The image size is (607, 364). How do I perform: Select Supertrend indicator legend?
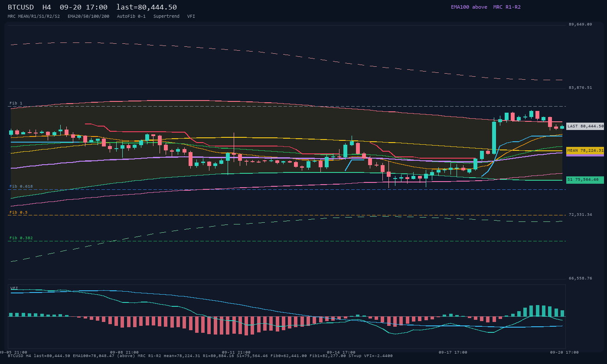[166, 16]
